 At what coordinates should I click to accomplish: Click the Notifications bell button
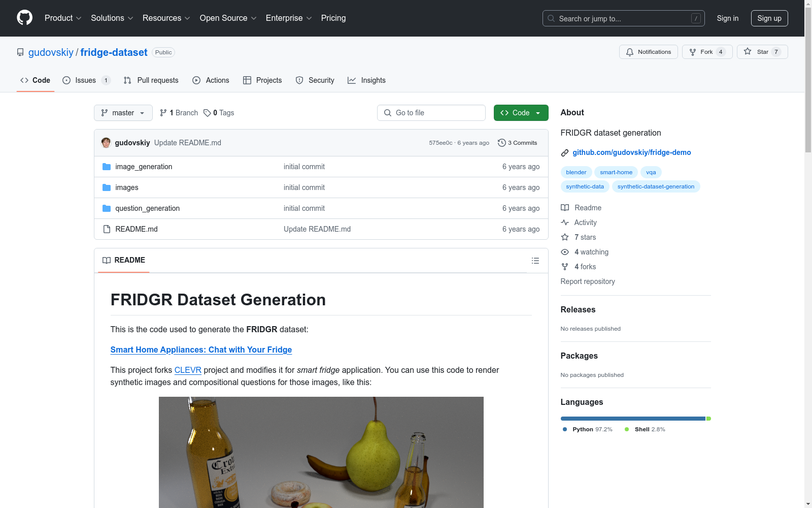click(648, 52)
